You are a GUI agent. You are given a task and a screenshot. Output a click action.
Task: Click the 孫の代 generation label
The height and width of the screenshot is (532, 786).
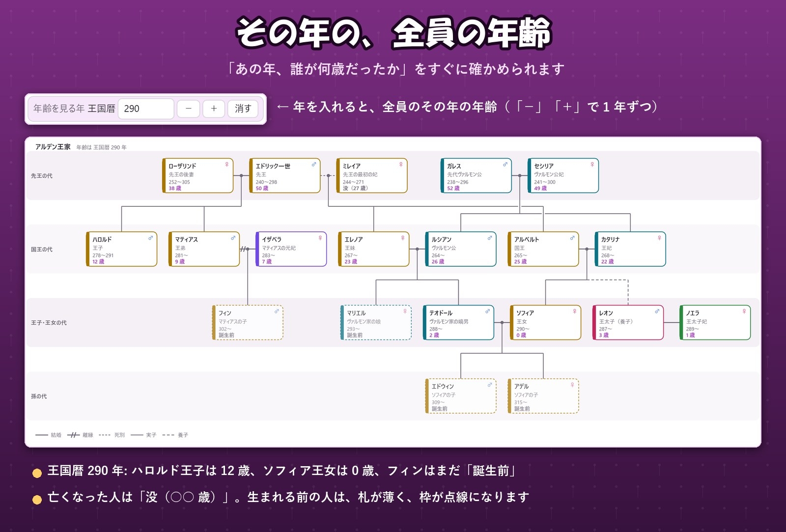(39, 396)
